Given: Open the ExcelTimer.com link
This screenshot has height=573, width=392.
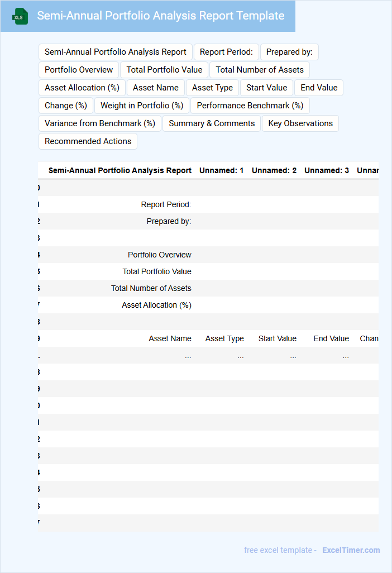Looking at the screenshot, I should (351, 550).
